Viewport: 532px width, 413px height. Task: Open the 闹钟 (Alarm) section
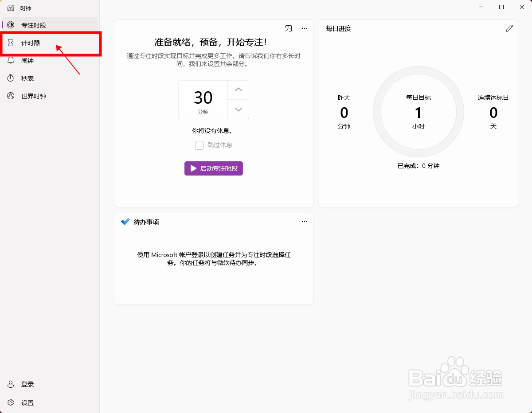(27, 60)
